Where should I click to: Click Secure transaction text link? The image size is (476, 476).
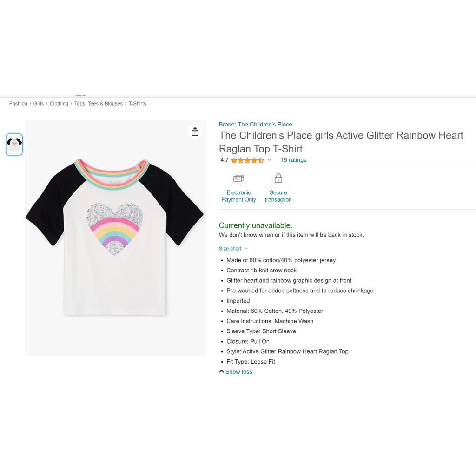tap(278, 196)
